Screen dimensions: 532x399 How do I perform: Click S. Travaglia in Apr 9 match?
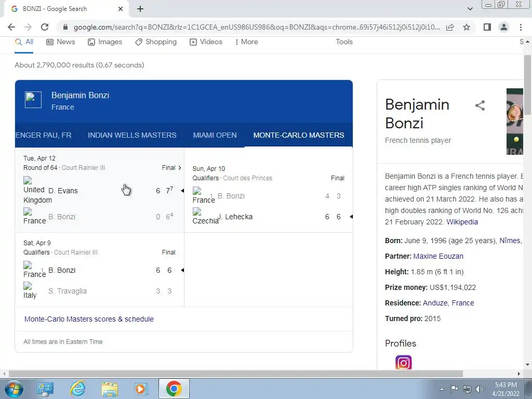click(x=67, y=291)
